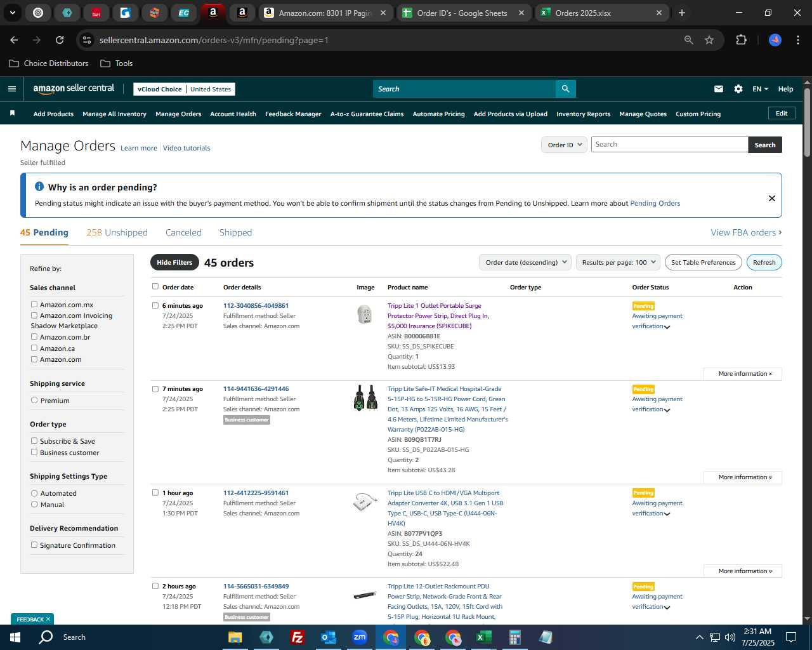Open Windows Start menu
Screen dimensions: 812x650
[x=15, y=637]
